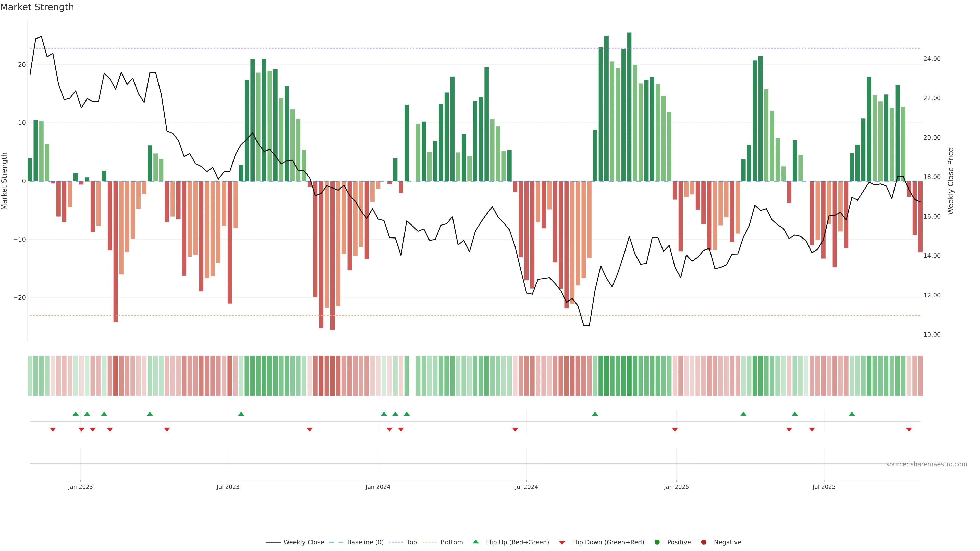Click the 24.00 price axis tick label
This screenshot has width=980, height=551.
pyautogui.click(x=932, y=59)
